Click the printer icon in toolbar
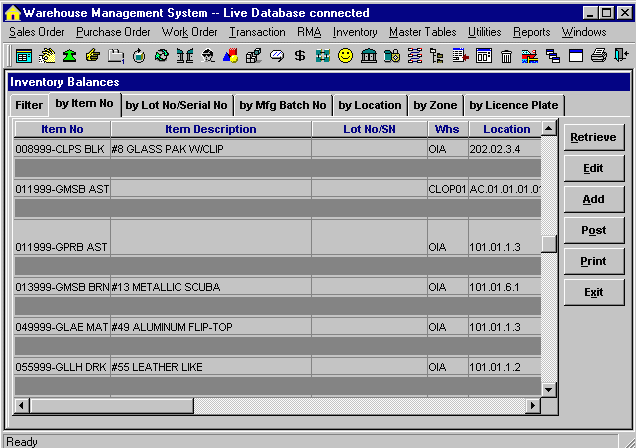Viewport: 636px width, 448px height. pyautogui.click(x=598, y=56)
